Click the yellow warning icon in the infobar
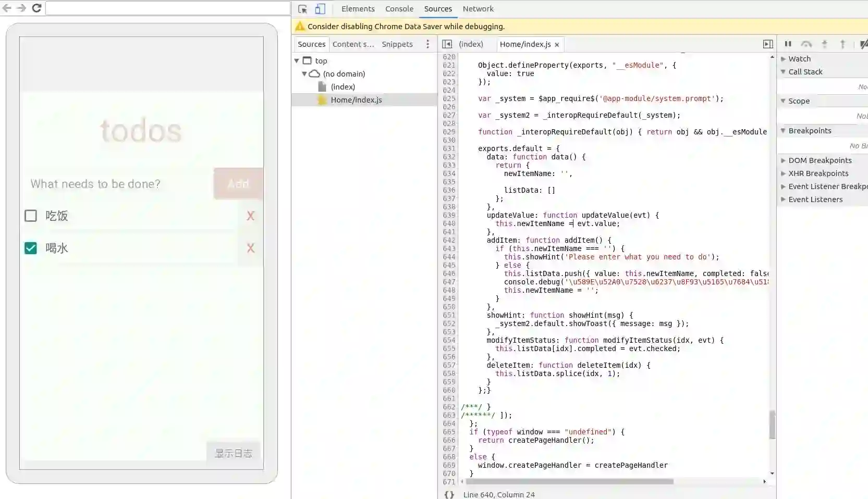Screen dimensions: 868x499 coord(300,26)
